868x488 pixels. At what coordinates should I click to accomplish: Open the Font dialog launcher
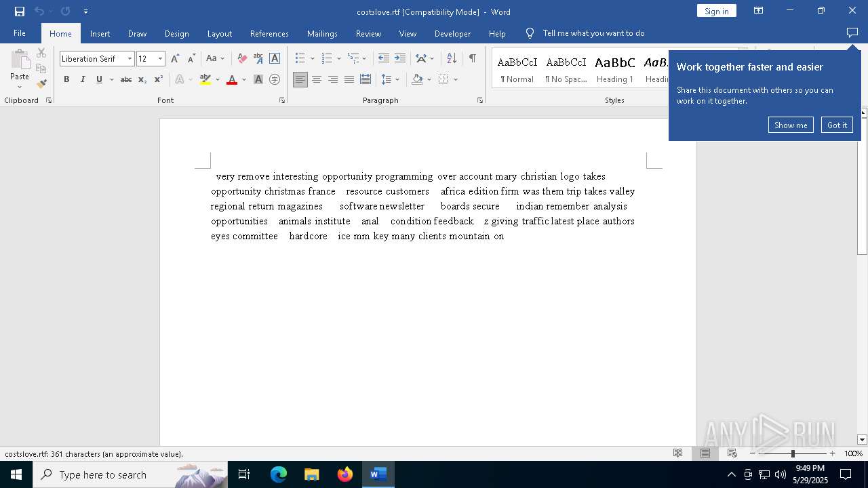coord(282,100)
